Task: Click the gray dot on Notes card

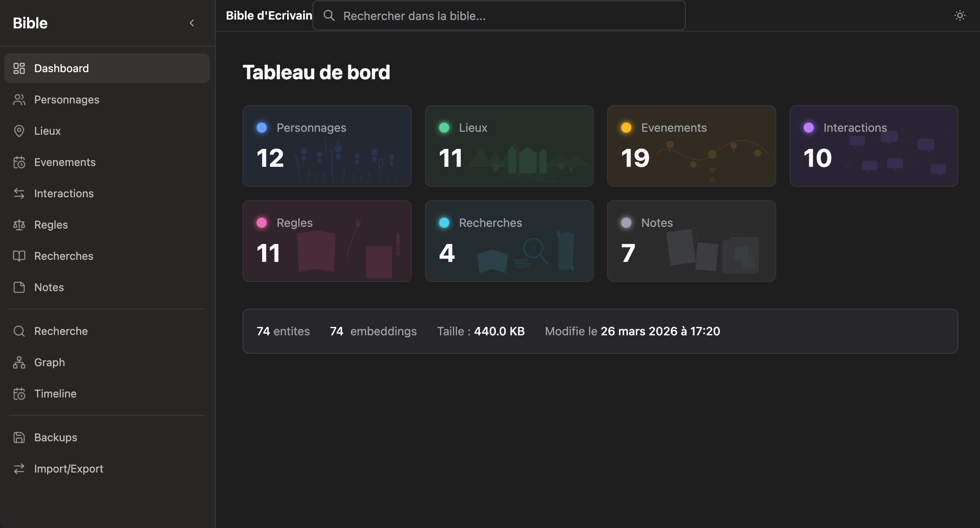Action: click(x=626, y=223)
